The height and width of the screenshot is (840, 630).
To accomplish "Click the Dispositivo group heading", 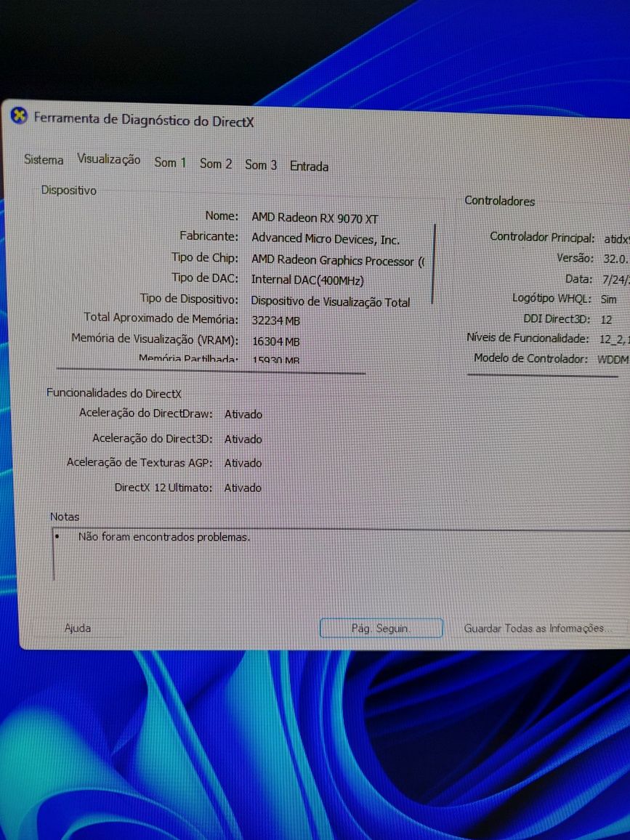I will [x=68, y=190].
